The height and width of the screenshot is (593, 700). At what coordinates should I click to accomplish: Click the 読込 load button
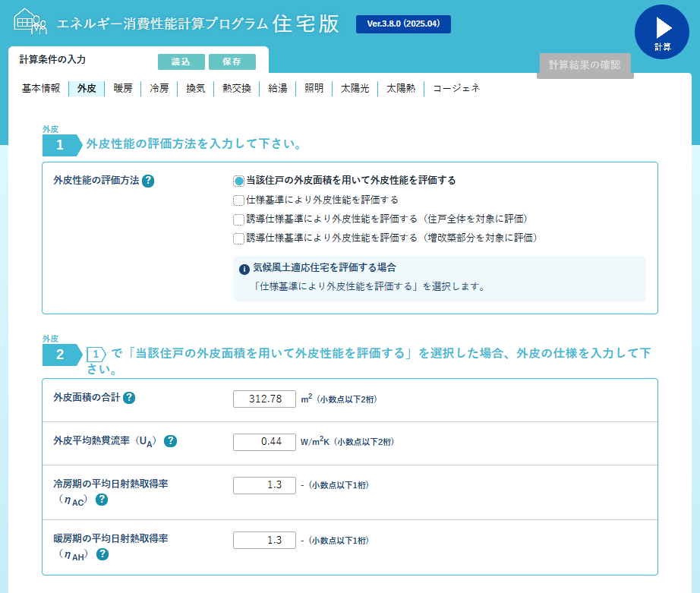pyautogui.click(x=181, y=62)
